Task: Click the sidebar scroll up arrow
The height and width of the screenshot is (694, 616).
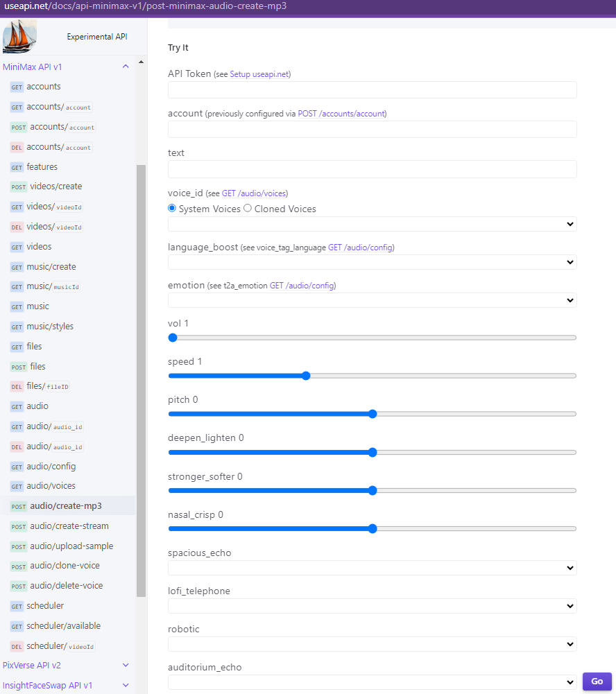Action: pos(141,62)
